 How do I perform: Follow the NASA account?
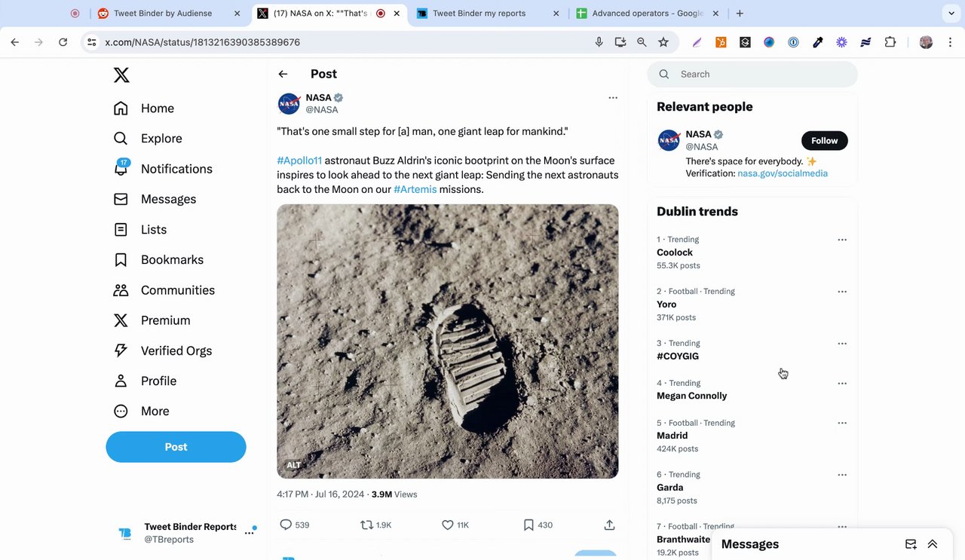pos(824,141)
